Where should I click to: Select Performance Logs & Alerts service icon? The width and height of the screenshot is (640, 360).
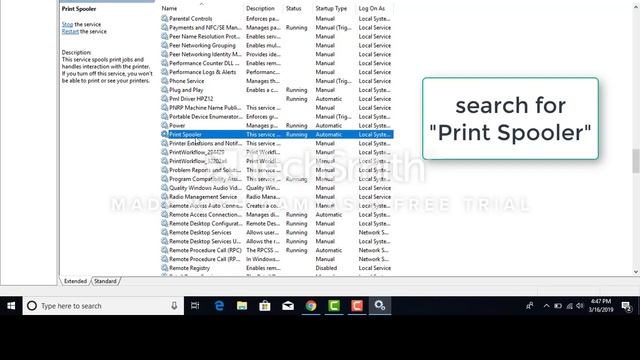point(164,72)
